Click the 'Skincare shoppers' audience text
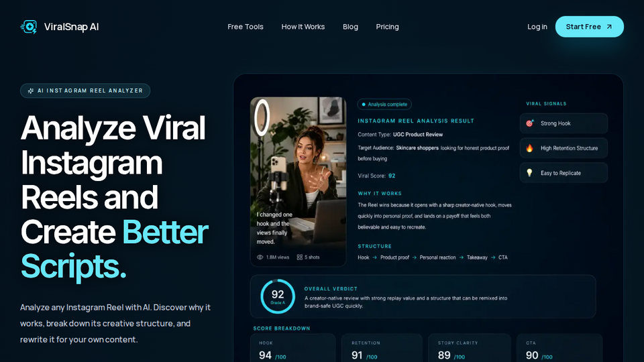 (417, 147)
